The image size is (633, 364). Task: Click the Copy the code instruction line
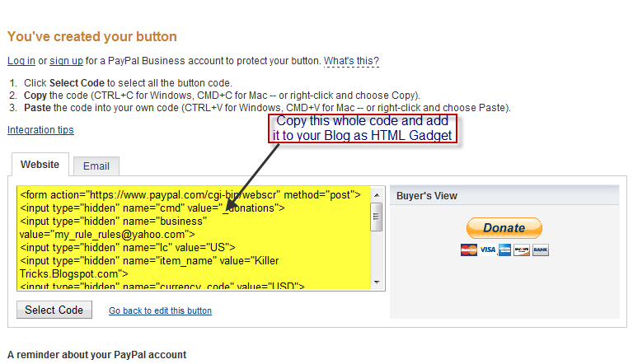point(222,96)
